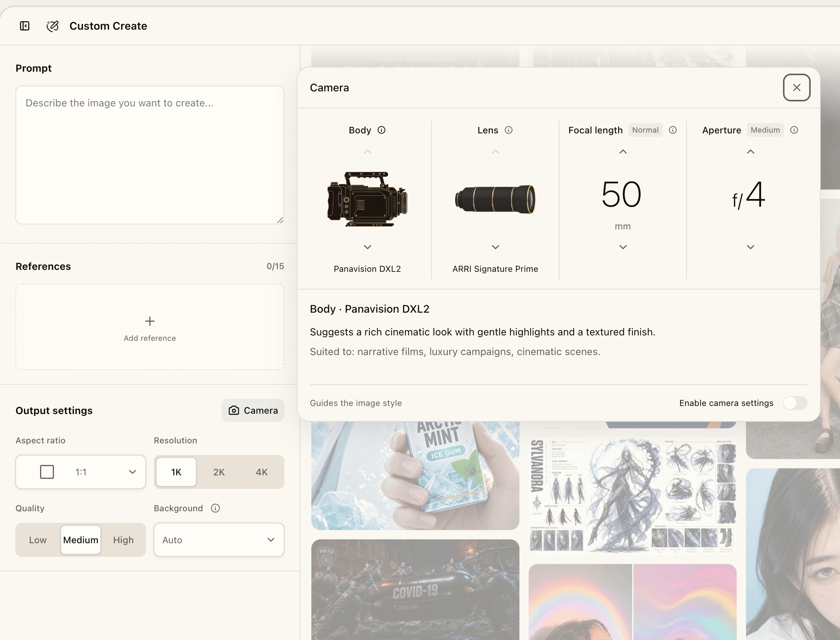
Task: Open the Background Auto dropdown
Action: click(x=219, y=540)
